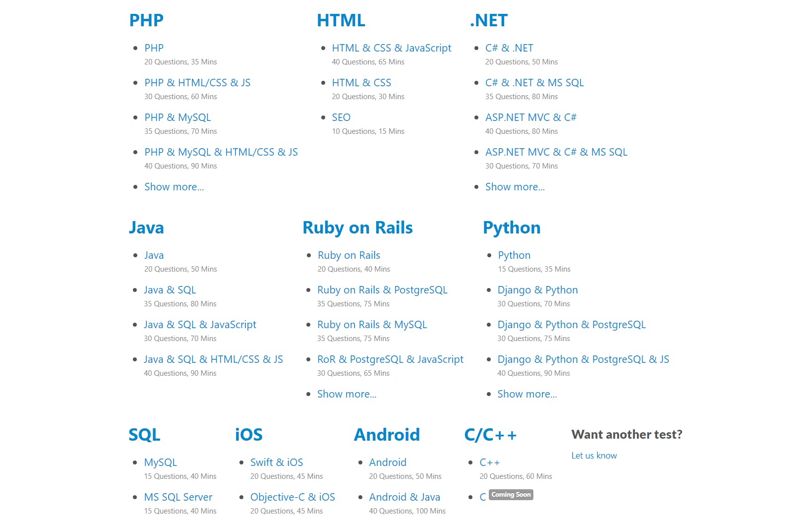Click the Java & SQL & JavaScript link
The width and height of the screenshot is (812, 519).
pyautogui.click(x=200, y=325)
